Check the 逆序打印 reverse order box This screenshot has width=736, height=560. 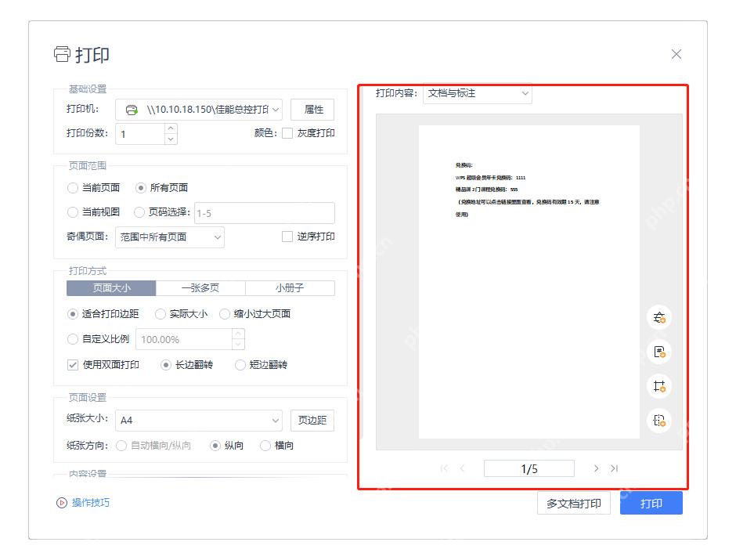click(287, 237)
